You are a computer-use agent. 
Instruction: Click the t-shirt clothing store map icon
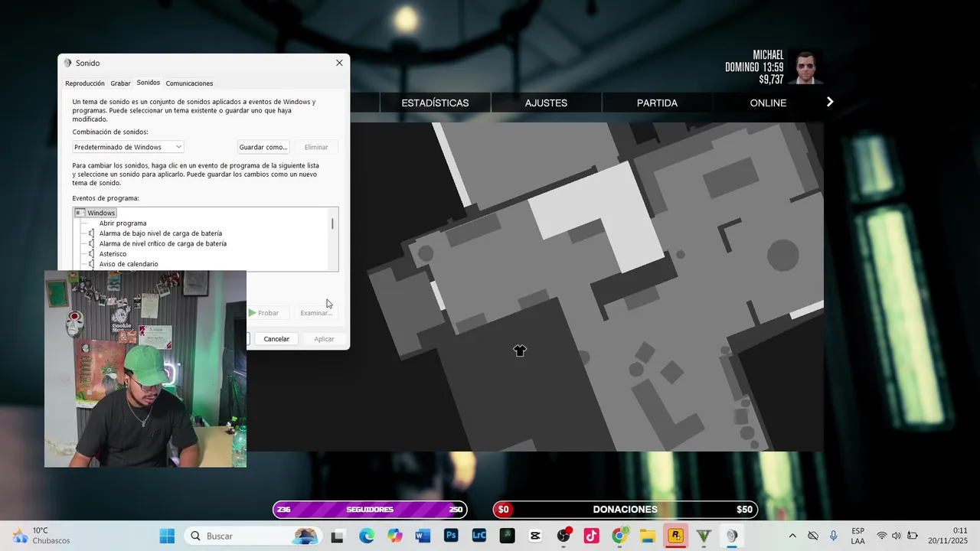tap(520, 350)
